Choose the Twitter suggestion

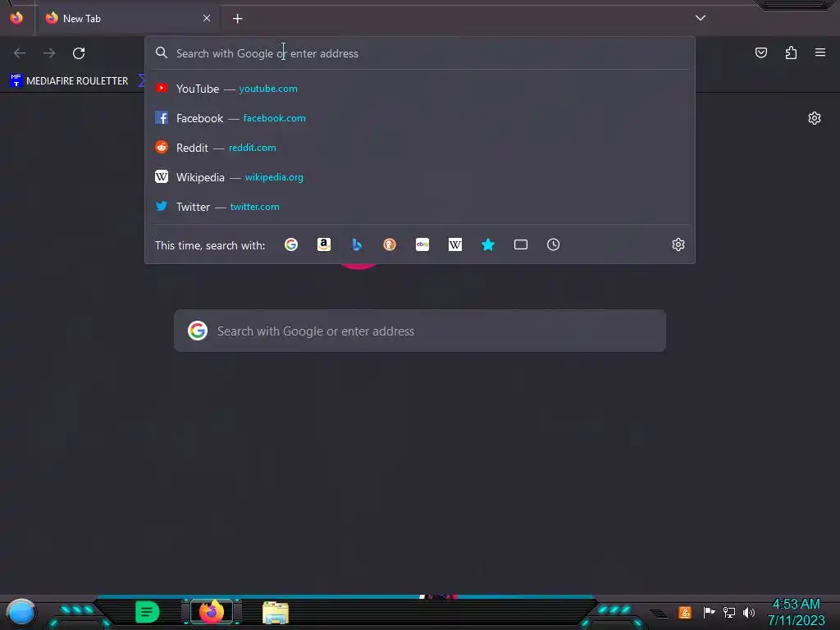coord(420,206)
